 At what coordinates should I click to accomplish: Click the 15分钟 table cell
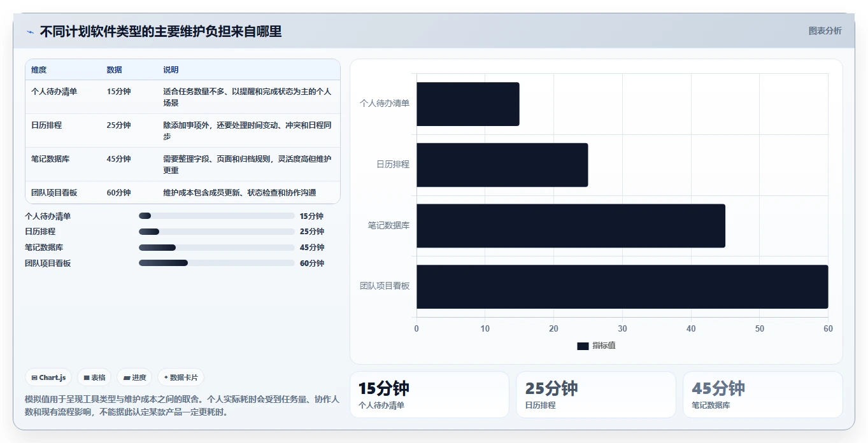[x=118, y=92]
